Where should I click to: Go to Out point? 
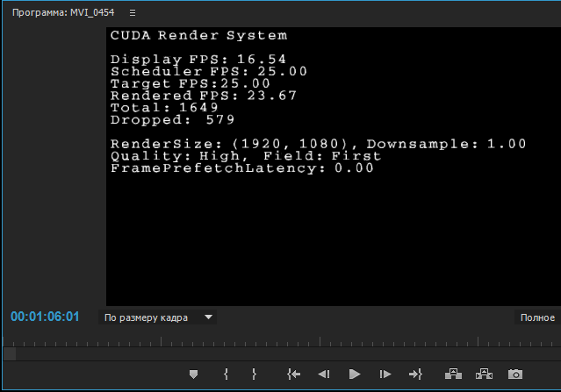coord(415,374)
